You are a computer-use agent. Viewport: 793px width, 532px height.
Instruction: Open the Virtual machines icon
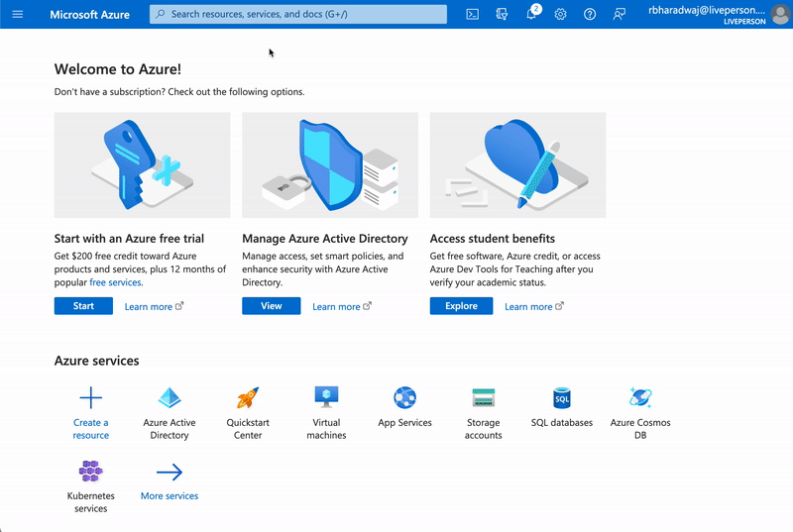tap(326, 397)
